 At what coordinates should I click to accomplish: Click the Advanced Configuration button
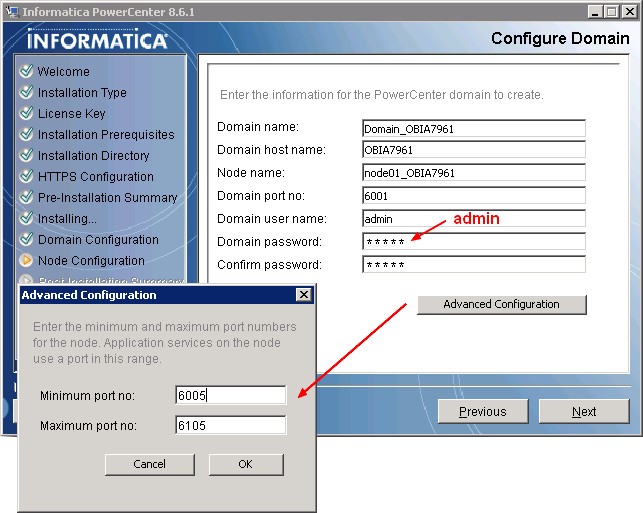502,304
